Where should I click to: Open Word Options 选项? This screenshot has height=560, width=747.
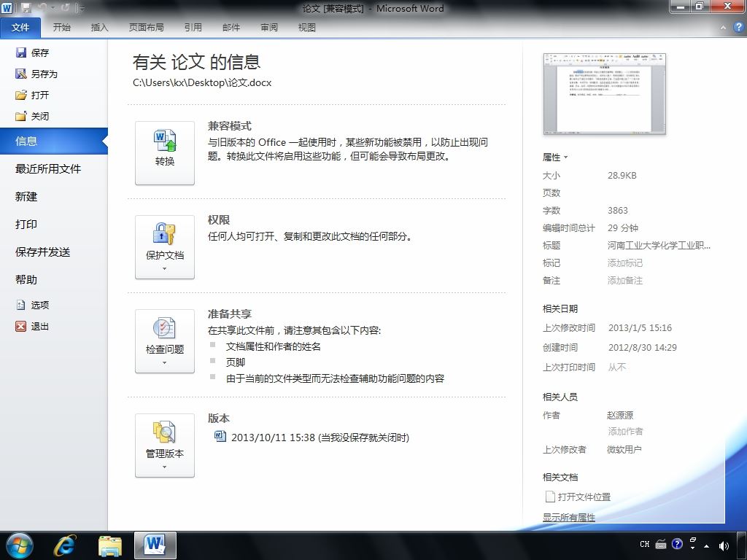pyautogui.click(x=32, y=305)
